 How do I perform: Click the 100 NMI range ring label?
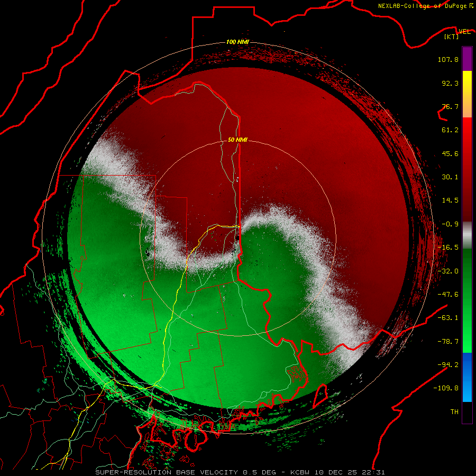pos(237,42)
